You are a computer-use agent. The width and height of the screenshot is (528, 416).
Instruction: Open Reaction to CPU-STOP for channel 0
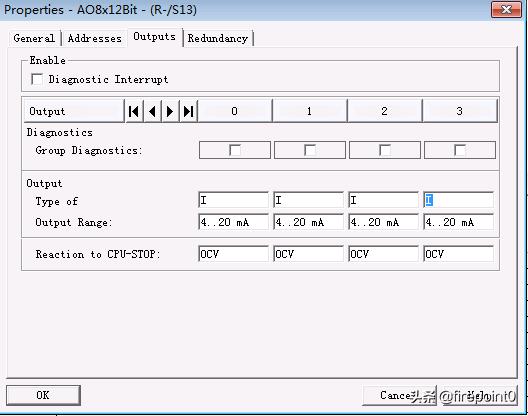click(234, 254)
